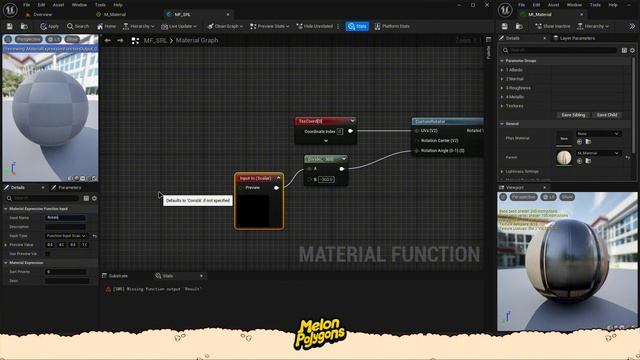
Task: Navigate forward in the graph breadcrumb
Action: pos(120,40)
